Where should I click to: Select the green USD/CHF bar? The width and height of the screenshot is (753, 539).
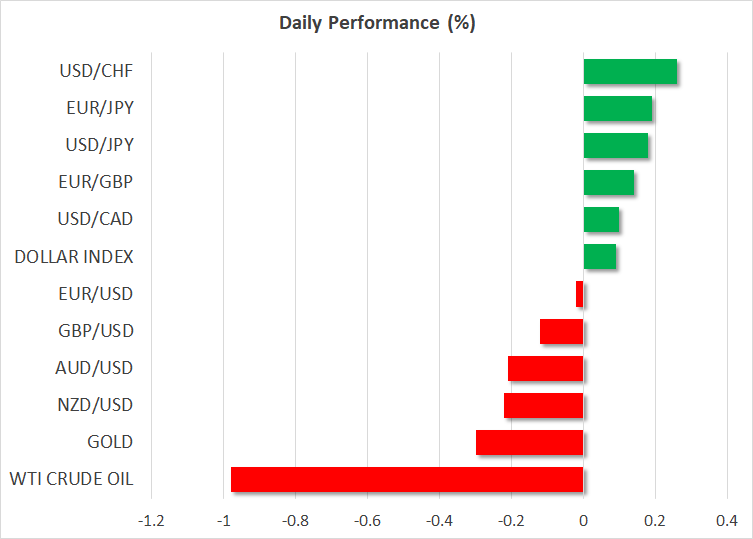(630, 72)
